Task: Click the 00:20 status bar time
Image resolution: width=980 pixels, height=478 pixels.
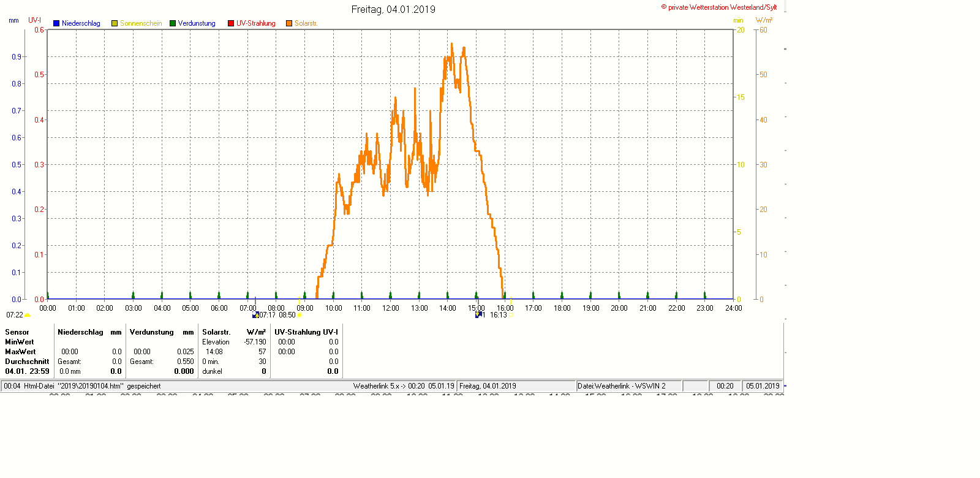Action: [x=725, y=386]
